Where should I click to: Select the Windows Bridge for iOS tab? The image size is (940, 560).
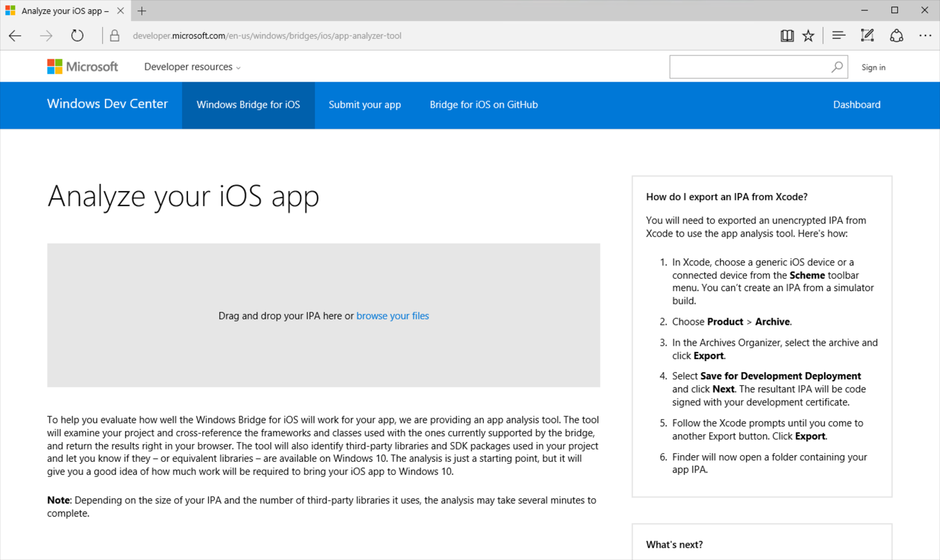point(249,105)
